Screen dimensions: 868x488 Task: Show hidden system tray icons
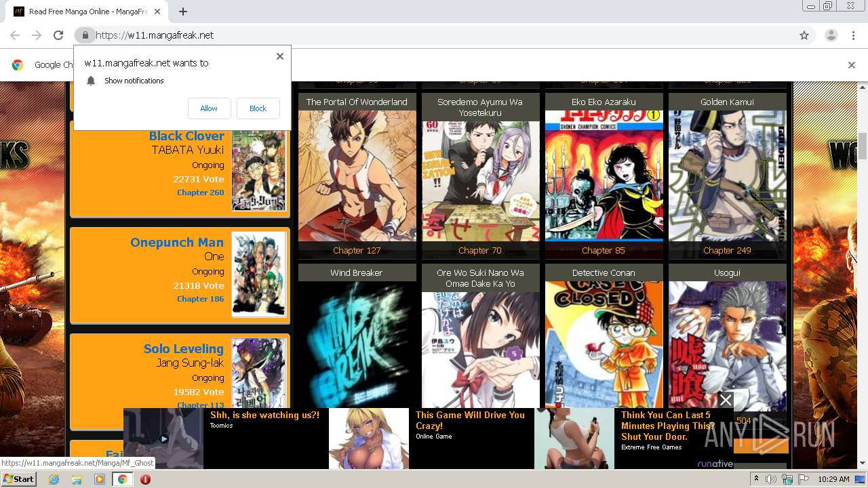point(756,479)
